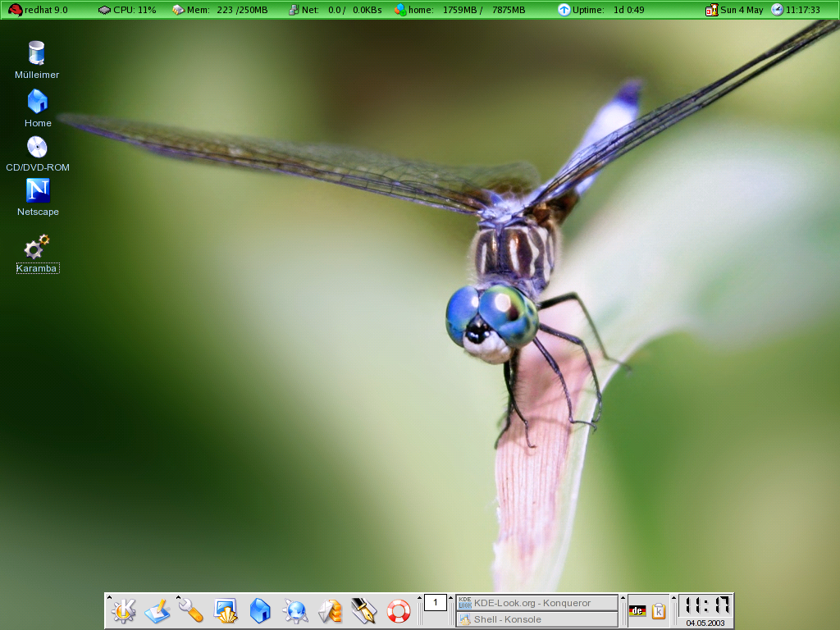840x630 pixels.
Task: Open the CD/DVD-ROM desktop icon
Action: pyautogui.click(x=37, y=148)
